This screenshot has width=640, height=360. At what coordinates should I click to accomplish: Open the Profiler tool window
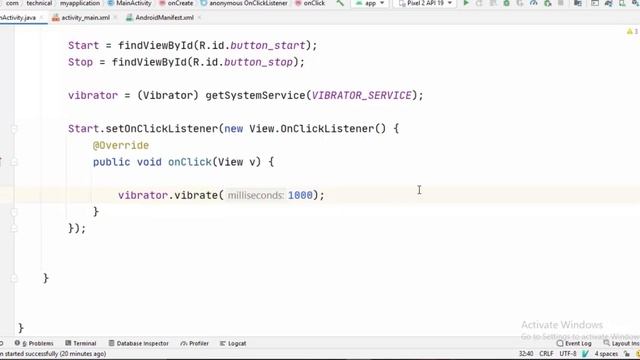pyautogui.click(x=194, y=343)
